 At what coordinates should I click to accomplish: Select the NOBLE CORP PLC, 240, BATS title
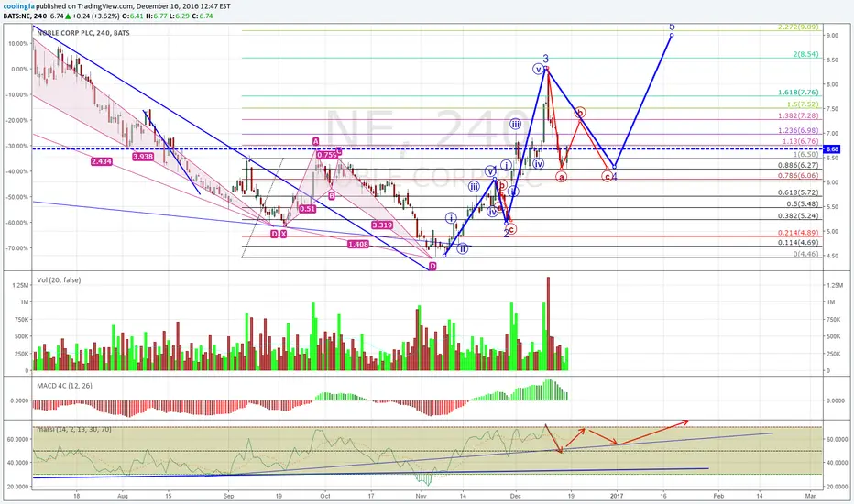(x=83, y=33)
